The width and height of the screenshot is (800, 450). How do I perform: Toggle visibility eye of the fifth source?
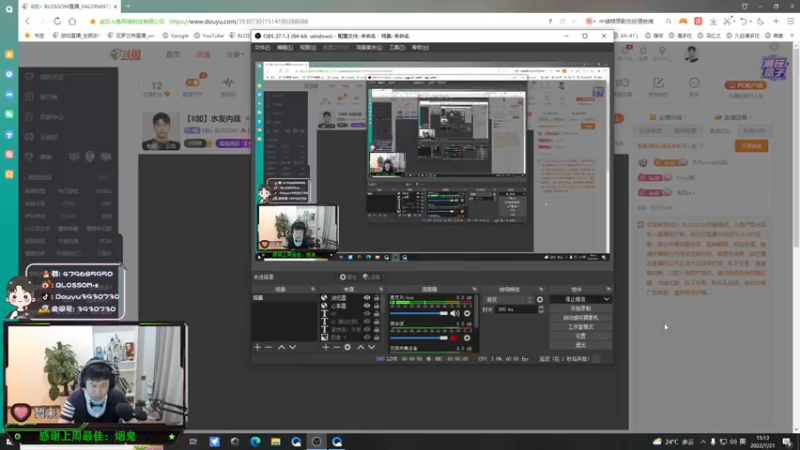(367, 330)
